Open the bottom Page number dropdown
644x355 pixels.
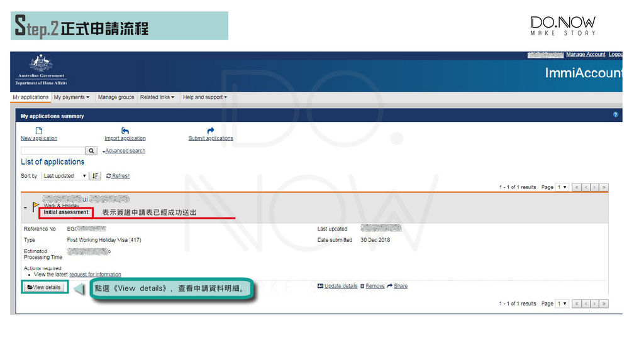pos(562,303)
